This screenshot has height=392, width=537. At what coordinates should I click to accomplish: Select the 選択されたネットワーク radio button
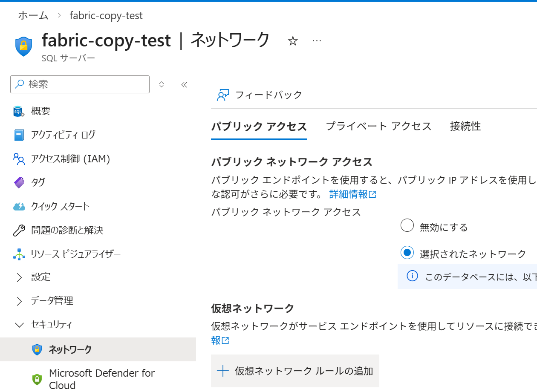click(407, 253)
